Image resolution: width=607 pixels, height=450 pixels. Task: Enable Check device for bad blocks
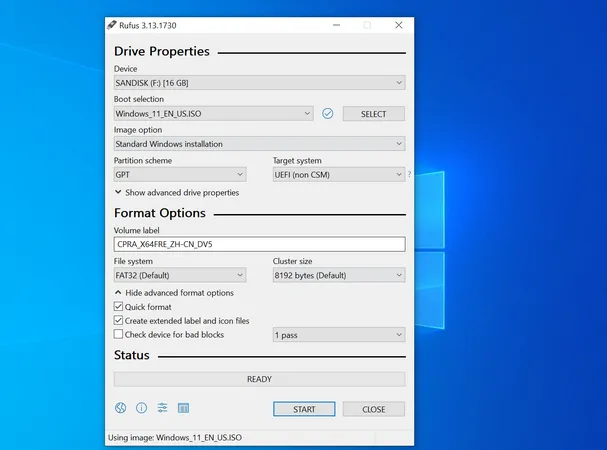tap(119, 335)
